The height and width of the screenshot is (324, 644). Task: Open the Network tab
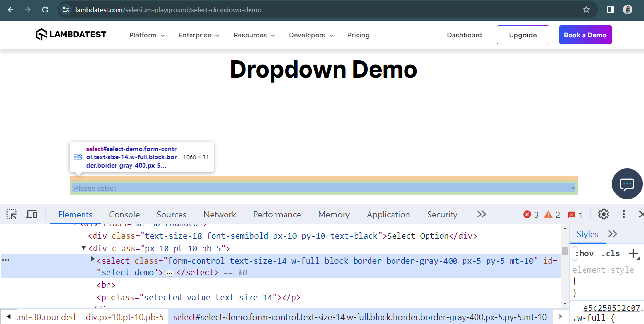(219, 215)
